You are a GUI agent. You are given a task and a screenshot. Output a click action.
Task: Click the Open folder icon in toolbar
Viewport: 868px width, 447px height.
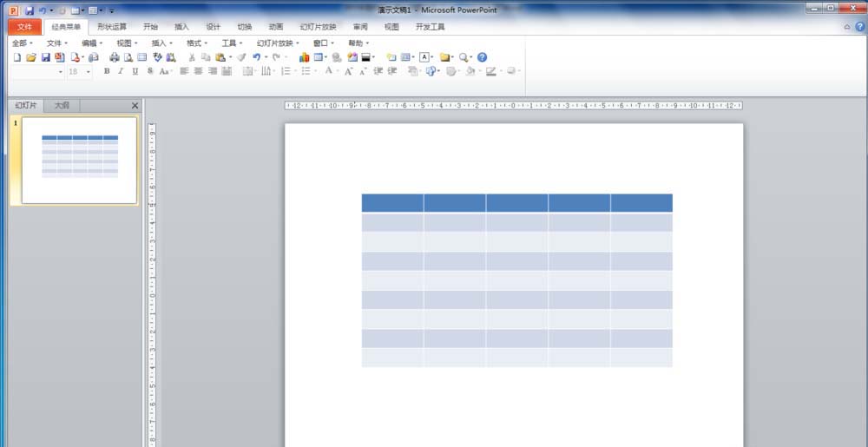point(31,57)
